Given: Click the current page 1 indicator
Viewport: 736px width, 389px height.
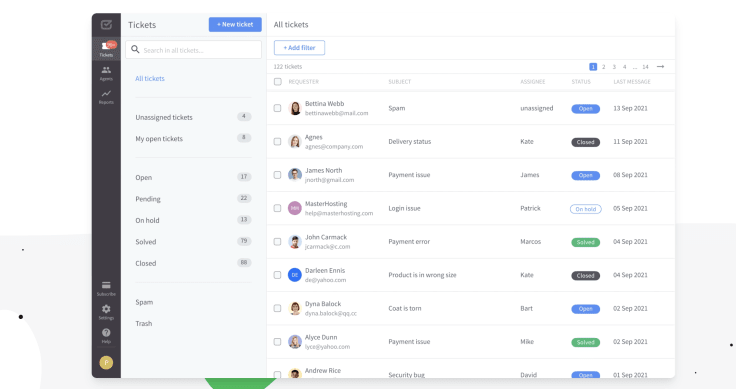Looking at the screenshot, I should pyautogui.click(x=593, y=67).
